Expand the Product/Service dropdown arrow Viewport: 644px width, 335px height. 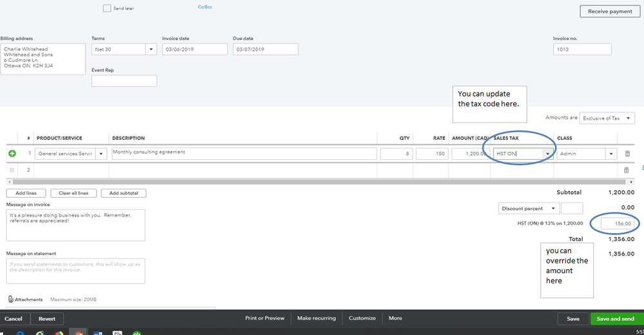[x=101, y=153]
